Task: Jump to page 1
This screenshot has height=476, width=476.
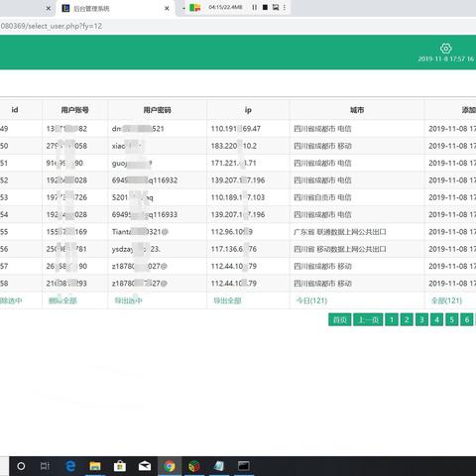Action: point(392,319)
